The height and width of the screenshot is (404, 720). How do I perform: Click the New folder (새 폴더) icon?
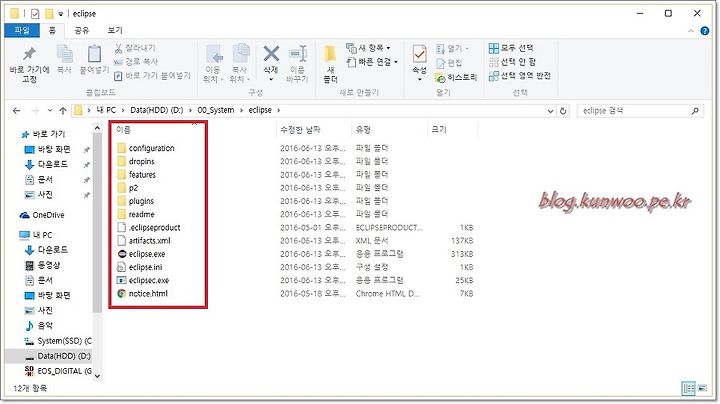330,54
